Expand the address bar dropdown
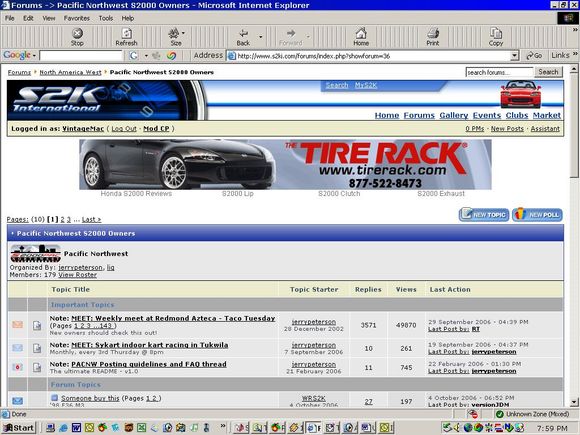The height and width of the screenshot is (435, 580). [514, 56]
